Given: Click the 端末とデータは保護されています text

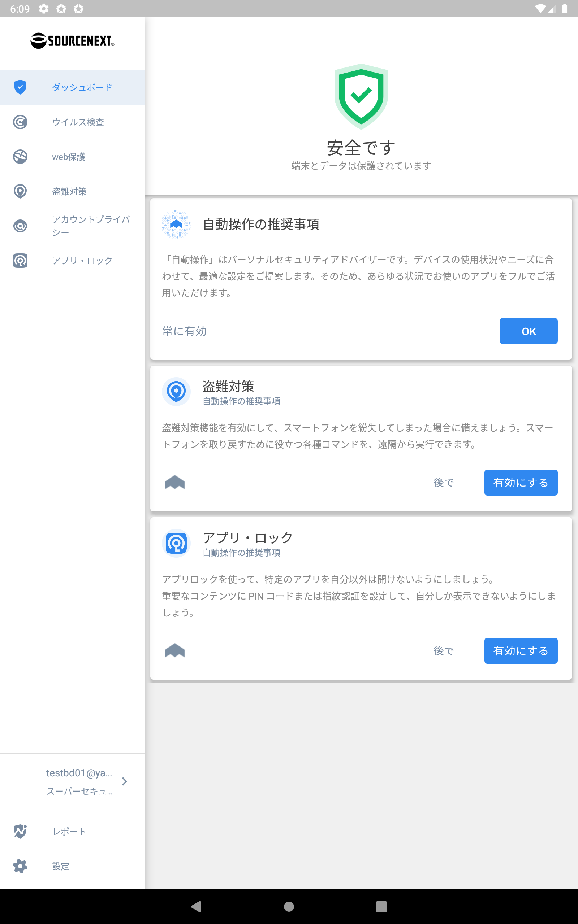Looking at the screenshot, I should pyautogui.click(x=361, y=166).
